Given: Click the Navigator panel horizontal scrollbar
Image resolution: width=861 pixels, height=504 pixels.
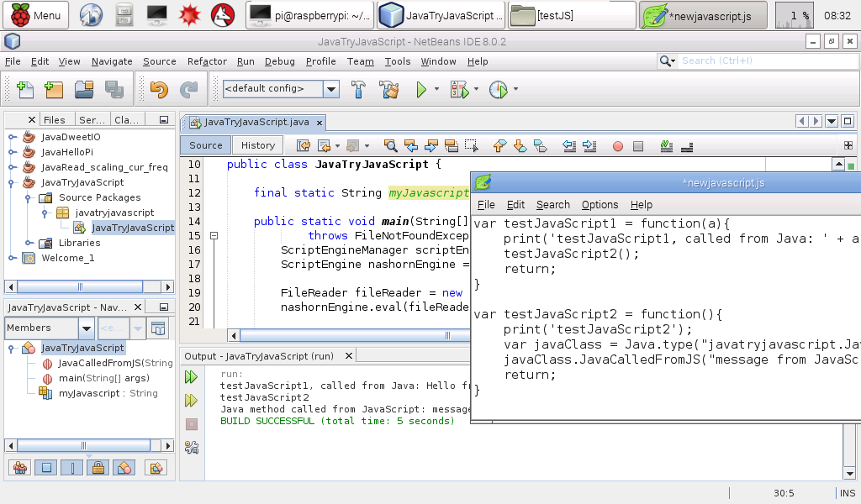Looking at the screenshot, I should click(84, 445).
